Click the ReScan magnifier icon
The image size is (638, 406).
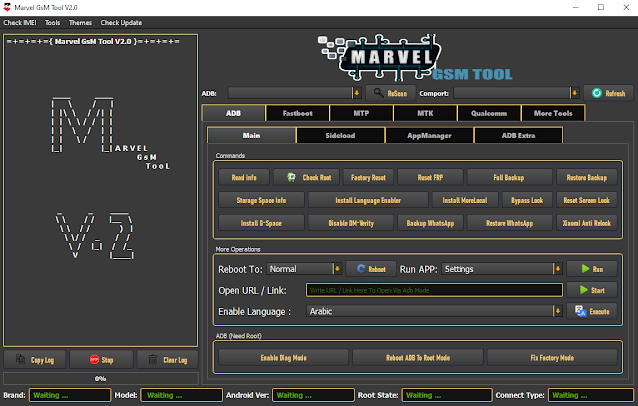click(378, 93)
